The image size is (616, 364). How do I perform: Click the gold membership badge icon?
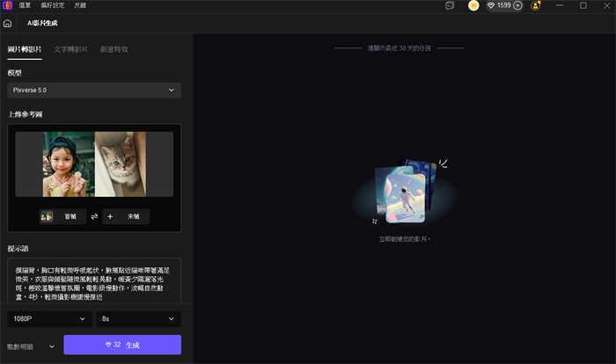point(473,5)
